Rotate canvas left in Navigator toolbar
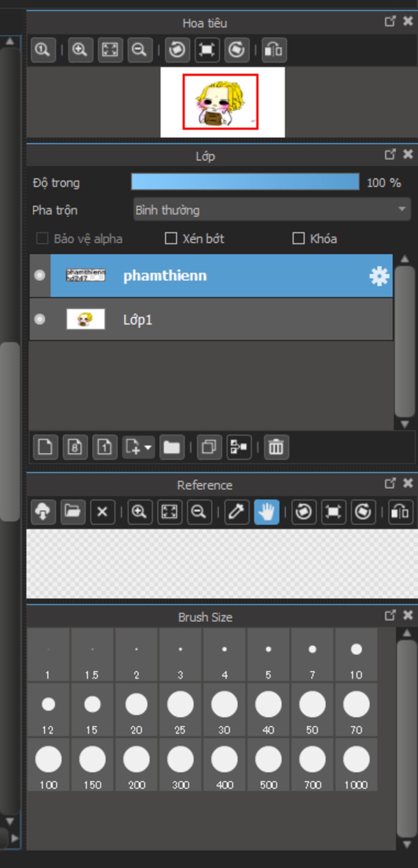 [x=177, y=50]
